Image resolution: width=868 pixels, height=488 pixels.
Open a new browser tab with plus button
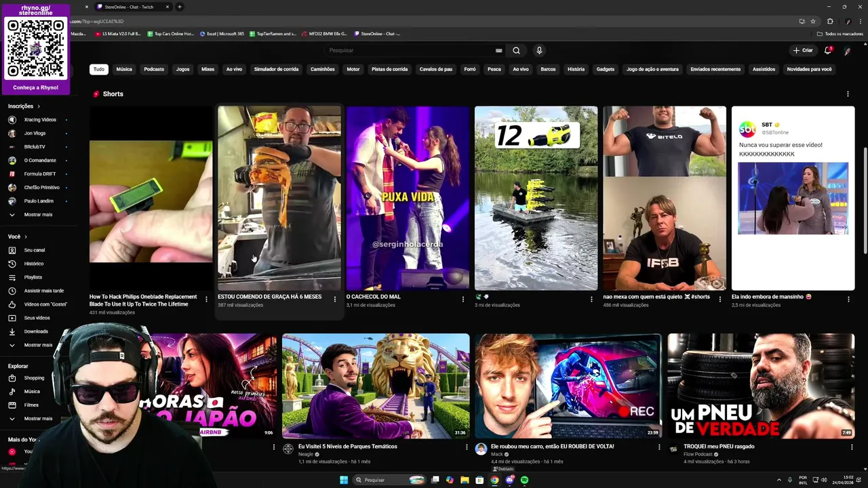coord(179,7)
